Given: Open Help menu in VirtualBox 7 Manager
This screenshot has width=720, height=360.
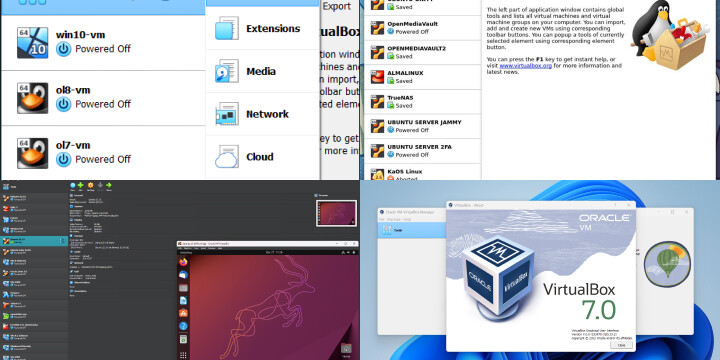Looking at the screenshot, I should pos(407,219).
